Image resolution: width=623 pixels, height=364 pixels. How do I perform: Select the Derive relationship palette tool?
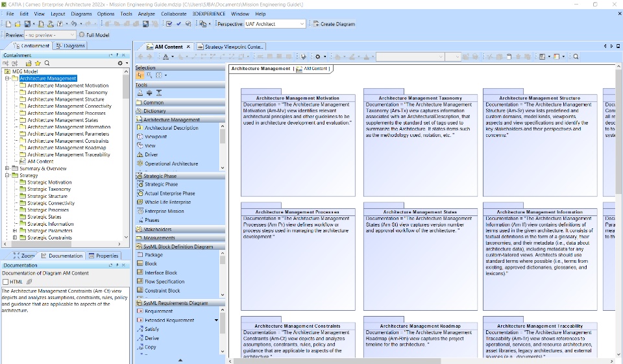pyautogui.click(x=152, y=338)
